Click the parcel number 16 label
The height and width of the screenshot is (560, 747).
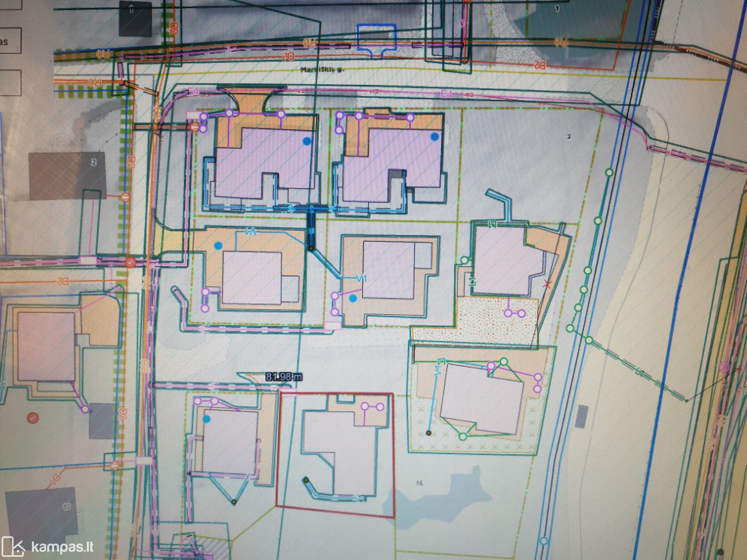click(419, 483)
